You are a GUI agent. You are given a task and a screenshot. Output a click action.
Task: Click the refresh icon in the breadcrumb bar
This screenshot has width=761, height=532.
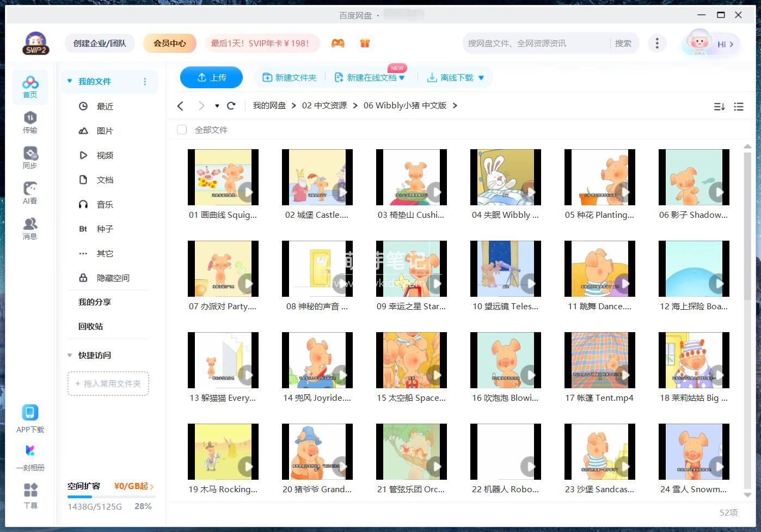(231, 105)
